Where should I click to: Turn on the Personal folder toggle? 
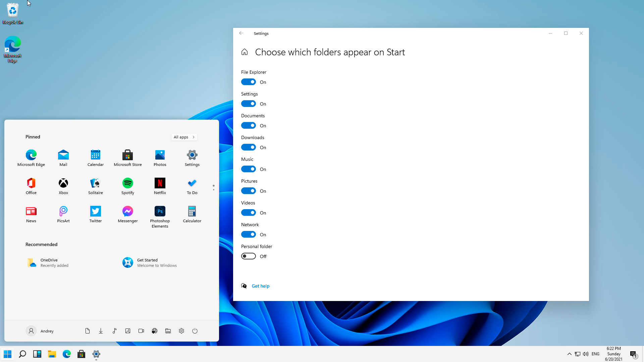click(249, 256)
